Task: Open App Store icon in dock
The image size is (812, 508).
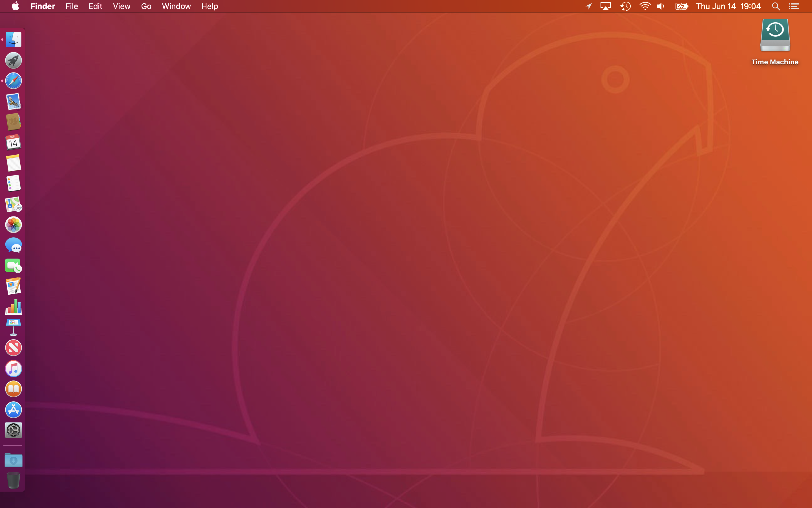Action: (14, 410)
